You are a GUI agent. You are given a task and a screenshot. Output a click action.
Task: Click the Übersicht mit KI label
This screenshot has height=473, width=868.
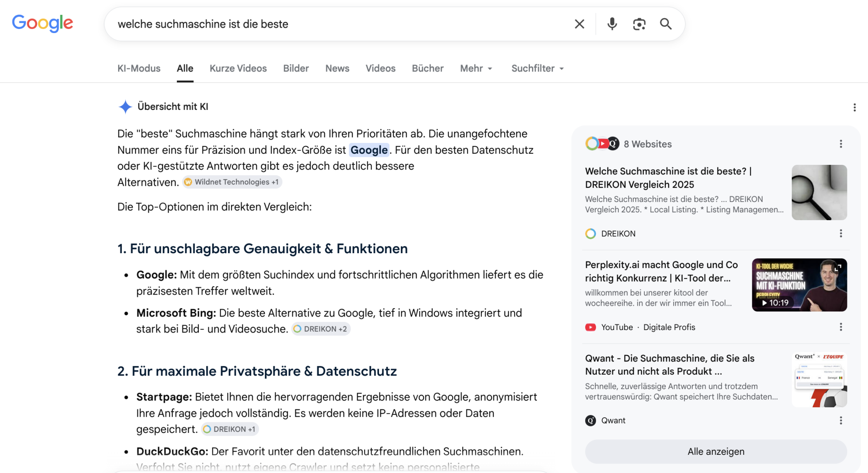[173, 107]
